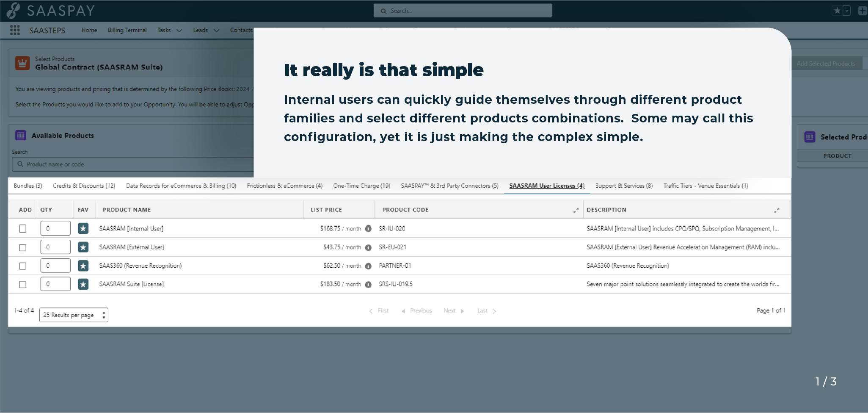Open the Contacts nav item

[x=241, y=30]
